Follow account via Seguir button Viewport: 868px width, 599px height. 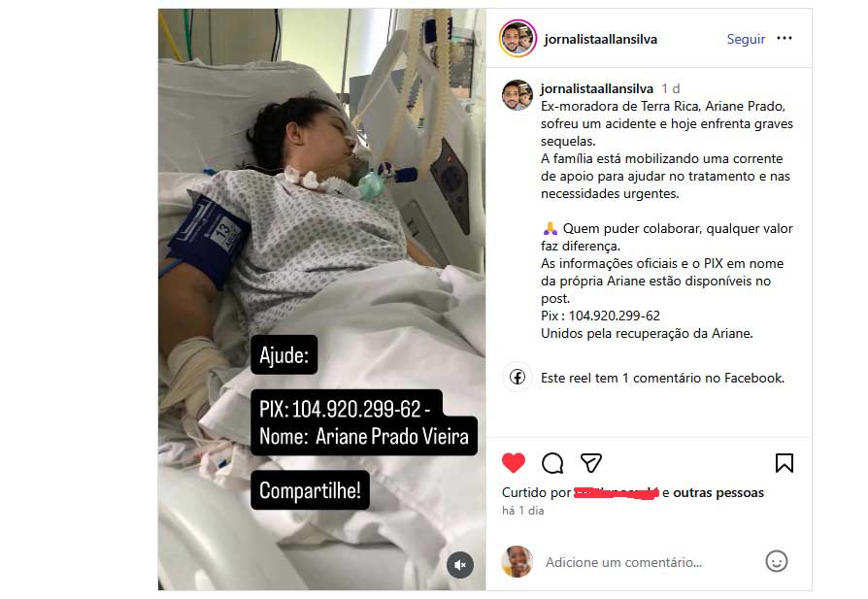pos(746,39)
